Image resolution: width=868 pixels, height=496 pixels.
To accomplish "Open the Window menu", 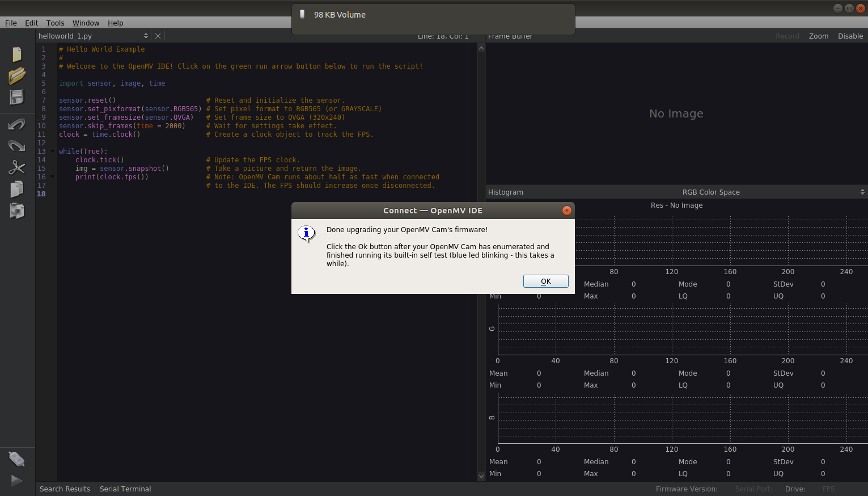I will click(86, 23).
